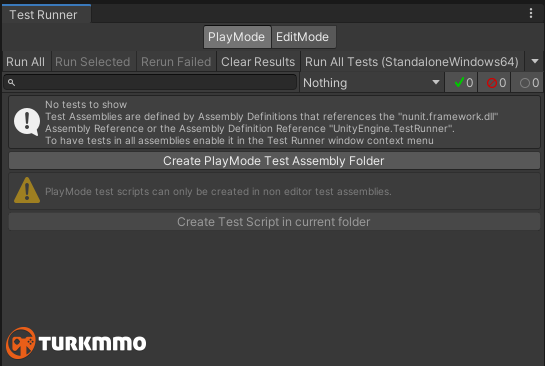Click the yellow warning triangle icon
The image size is (545, 366).
coord(27,190)
